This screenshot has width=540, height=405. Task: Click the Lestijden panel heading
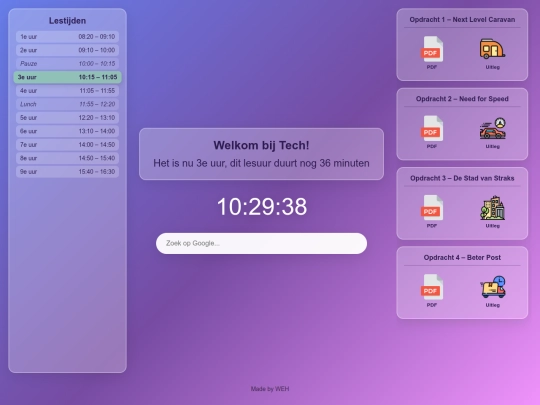(x=68, y=21)
